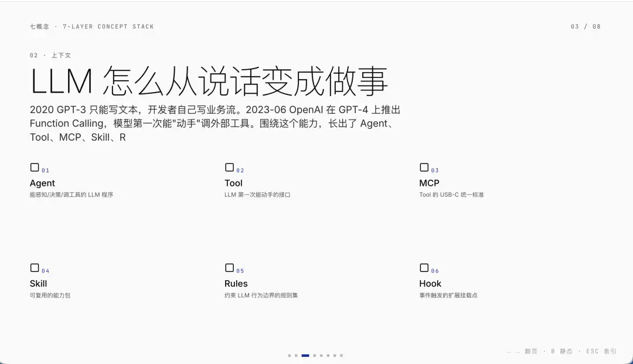
Task: Jump to the second slide pagination dot
Action: (296, 356)
